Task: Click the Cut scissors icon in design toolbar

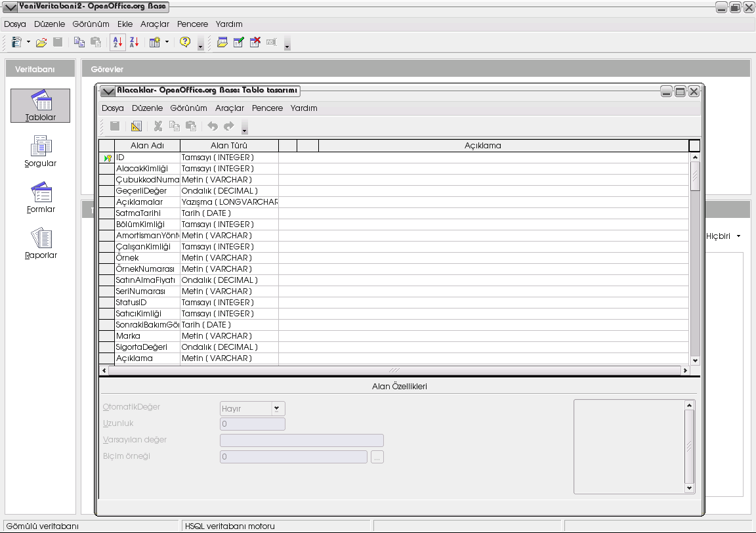Action: 157,127
